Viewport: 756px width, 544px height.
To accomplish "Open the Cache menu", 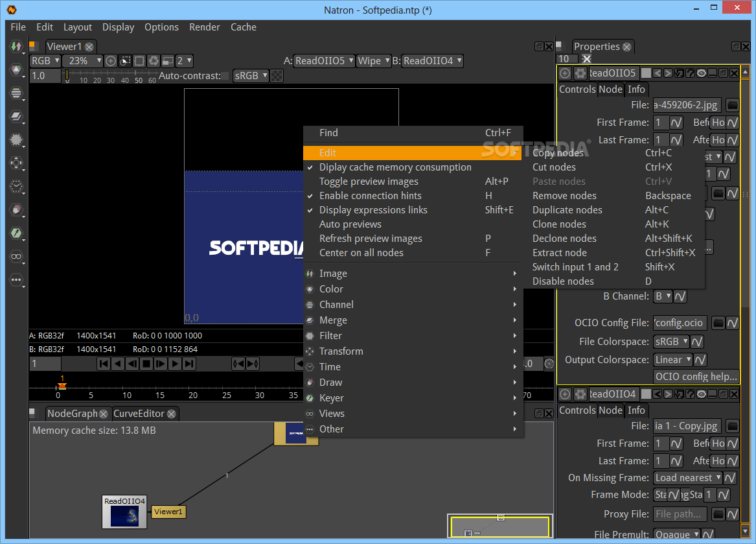I will coord(244,27).
